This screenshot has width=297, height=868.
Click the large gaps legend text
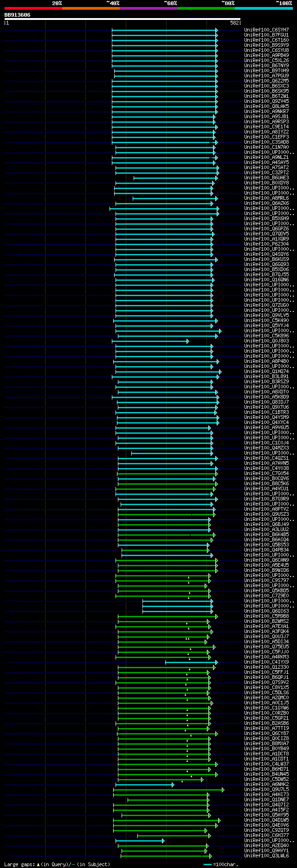pos(57,864)
